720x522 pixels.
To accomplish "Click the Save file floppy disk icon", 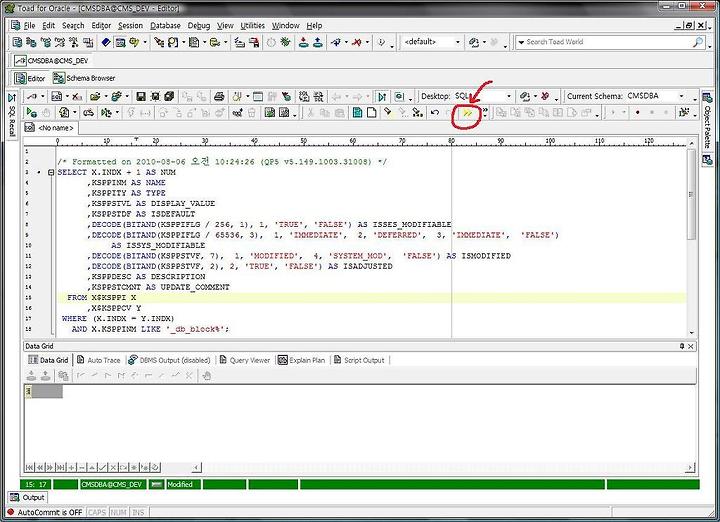I will pyautogui.click(x=141, y=96).
